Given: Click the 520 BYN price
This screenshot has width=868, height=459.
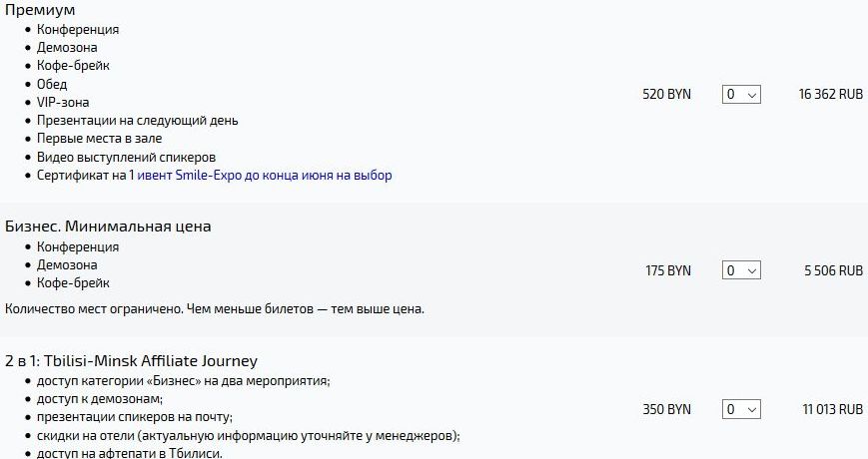Looking at the screenshot, I should [666, 94].
